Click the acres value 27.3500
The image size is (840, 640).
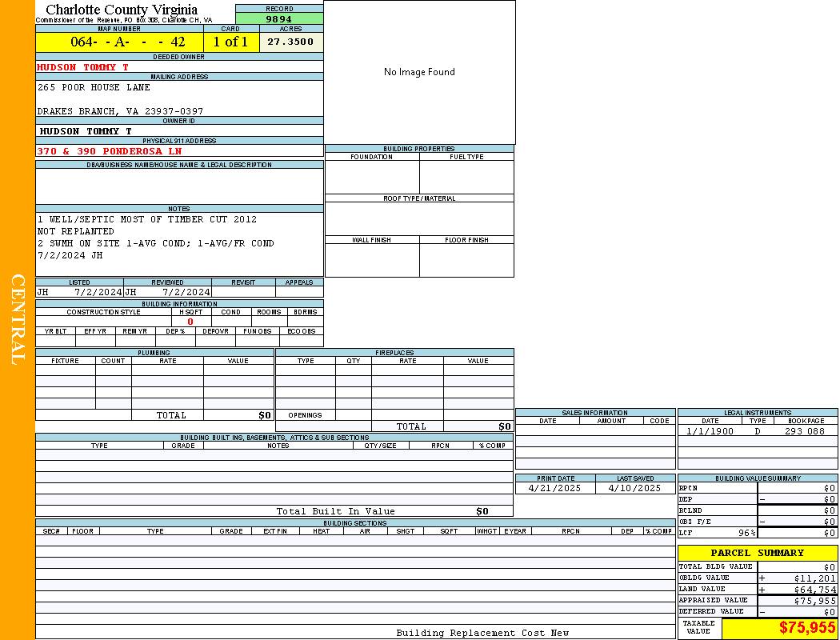coord(290,42)
